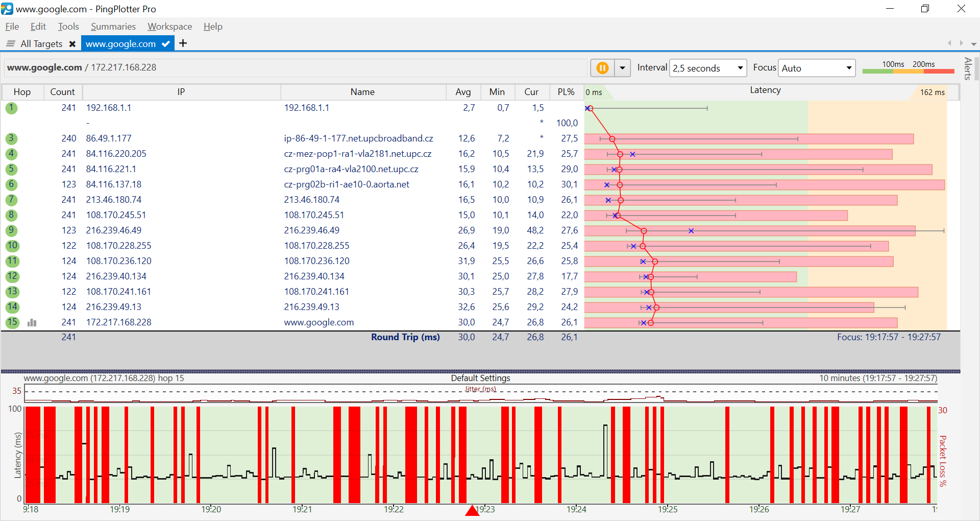Image resolution: width=980 pixels, height=521 pixels.
Task: Open the Summaries menu
Action: 113,27
